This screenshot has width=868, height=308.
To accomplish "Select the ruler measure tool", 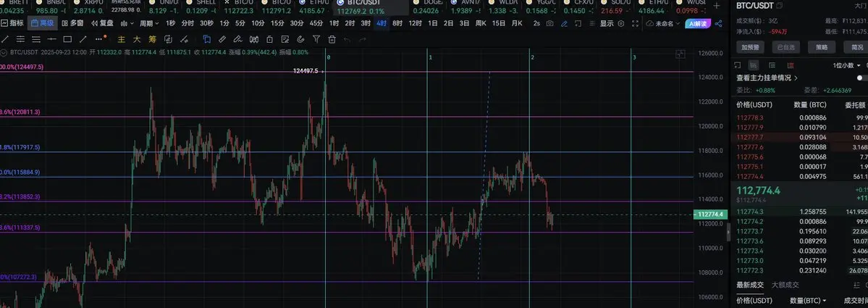I will [222, 39].
